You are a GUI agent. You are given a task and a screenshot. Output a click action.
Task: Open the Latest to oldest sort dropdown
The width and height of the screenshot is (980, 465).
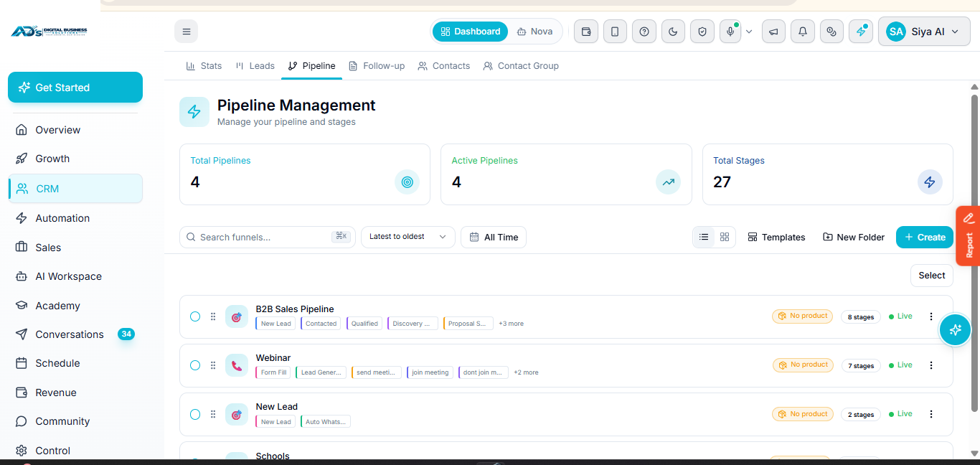pos(407,237)
